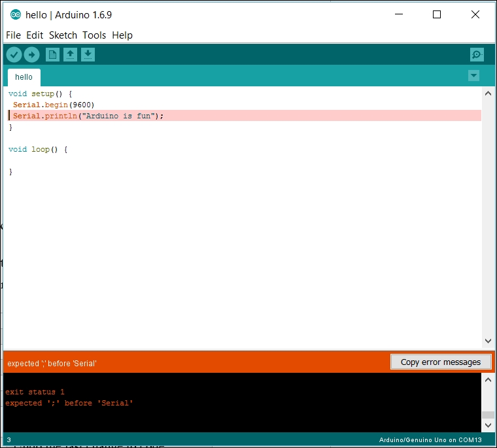Minimize the Arduino window
Image resolution: width=497 pixels, height=448 pixels.
(x=399, y=14)
